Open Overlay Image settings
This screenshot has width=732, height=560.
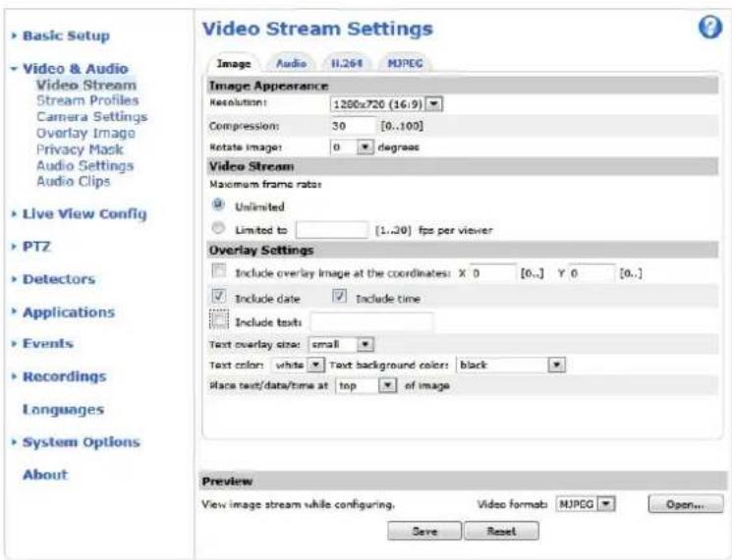[x=85, y=133]
